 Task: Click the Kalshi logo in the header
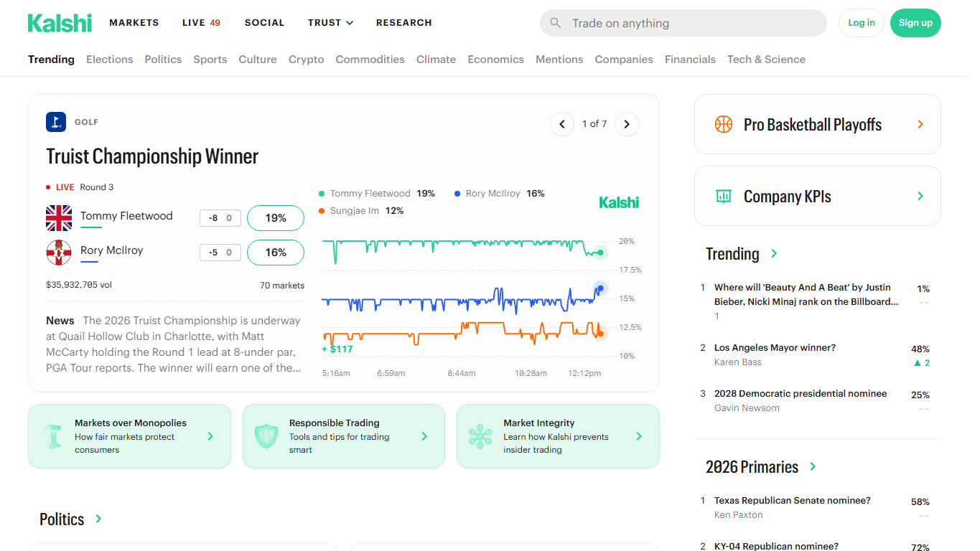60,23
